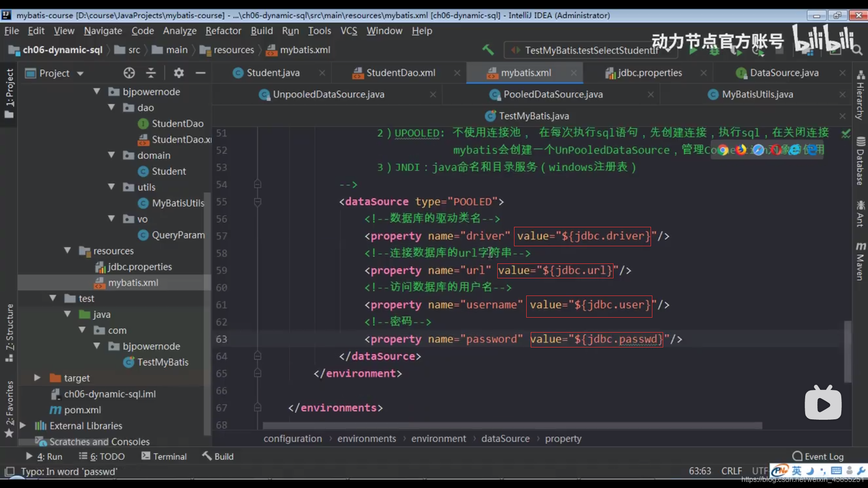Open Event Log from status bar
Viewport: 868px width, 488px height.
[x=818, y=456]
